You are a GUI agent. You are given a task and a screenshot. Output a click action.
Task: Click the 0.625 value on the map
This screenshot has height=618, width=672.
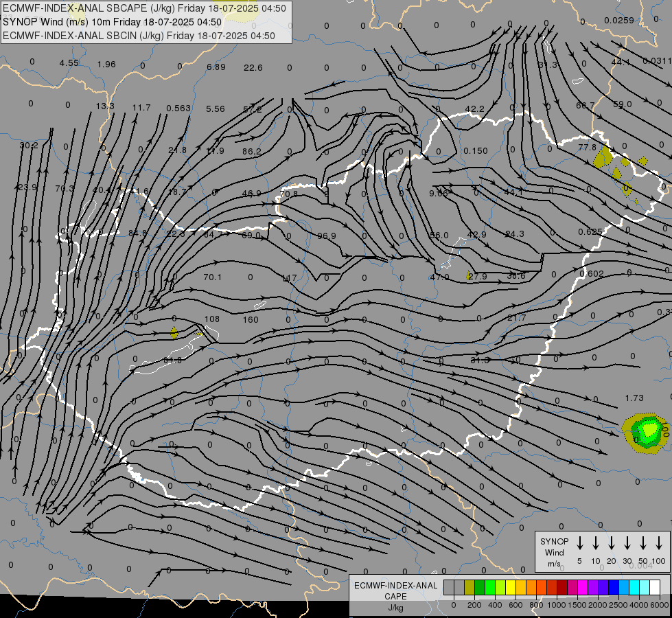(x=590, y=232)
